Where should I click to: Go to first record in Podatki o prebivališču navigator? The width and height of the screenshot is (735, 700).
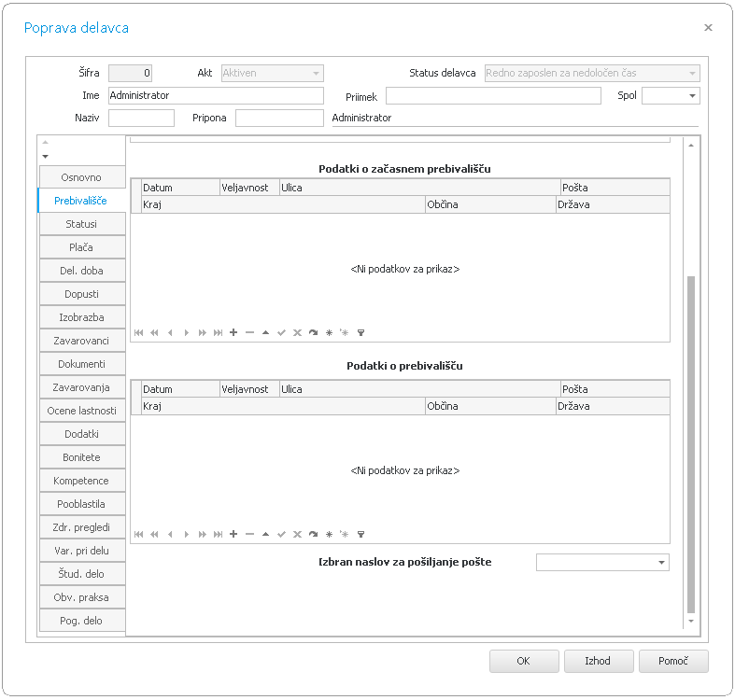pyautogui.click(x=138, y=534)
